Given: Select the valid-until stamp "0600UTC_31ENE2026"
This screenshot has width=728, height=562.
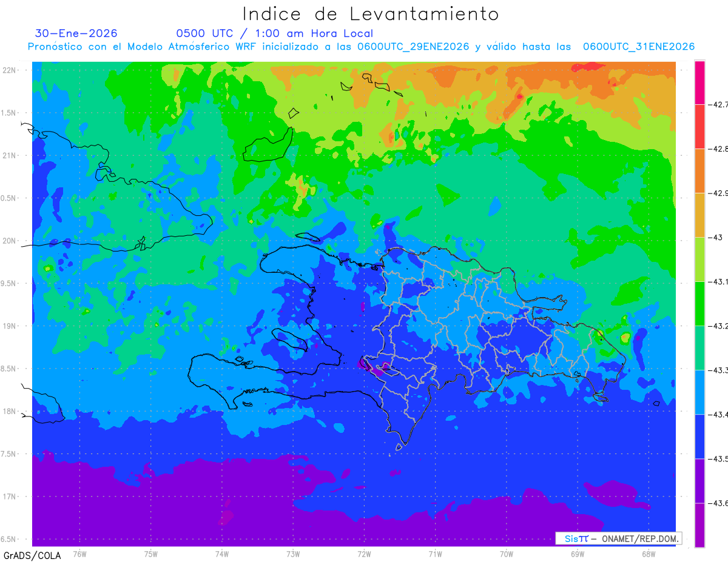Looking at the screenshot, I should pyautogui.click(x=639, y=47).
